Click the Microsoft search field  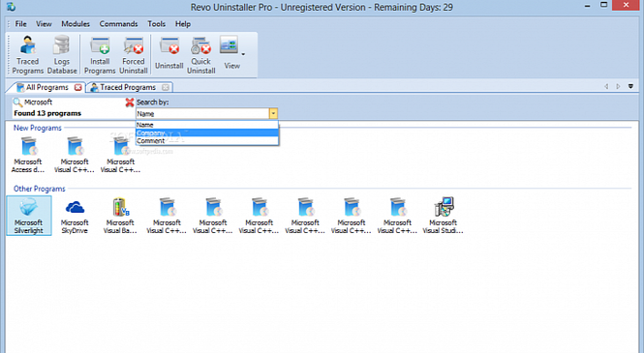click(x=73, y=103)
